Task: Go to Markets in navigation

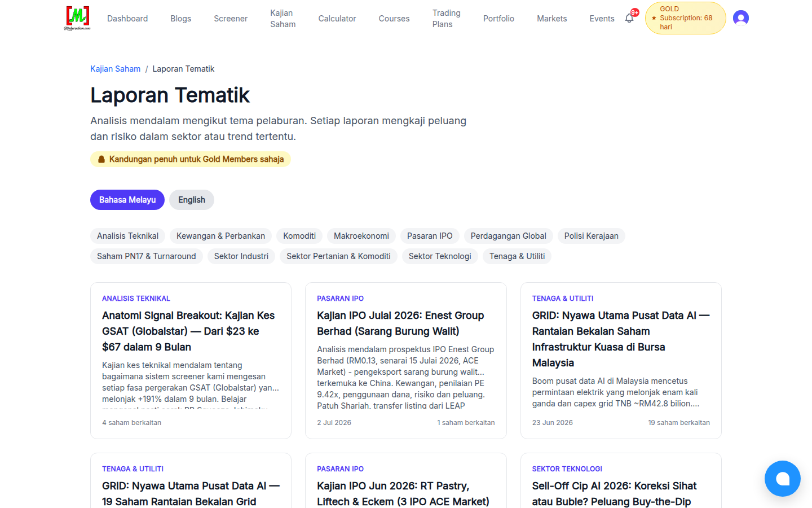Action: pyautogui.click(x=552, y=19)
